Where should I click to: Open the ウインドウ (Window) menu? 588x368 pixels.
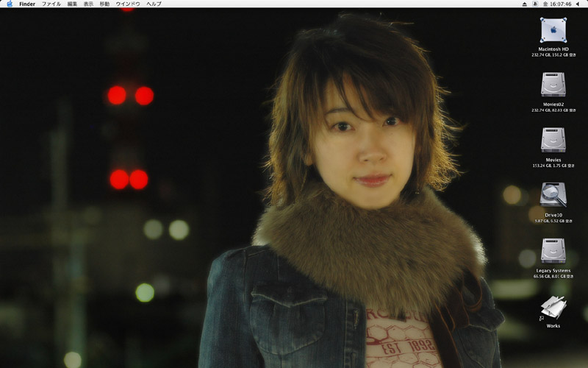[x=128, y=4]
